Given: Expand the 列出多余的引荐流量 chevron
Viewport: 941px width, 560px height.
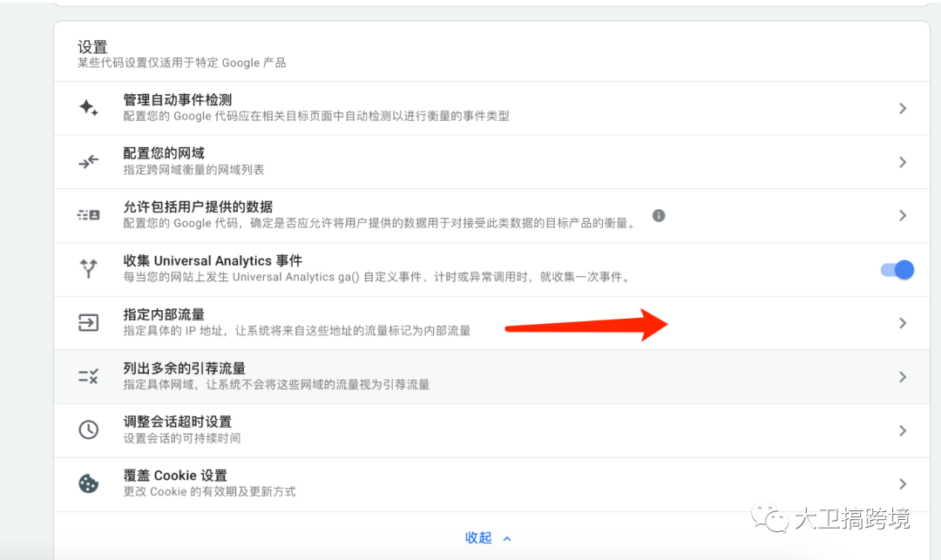Looking at the screenshot, I should (903, 376).
